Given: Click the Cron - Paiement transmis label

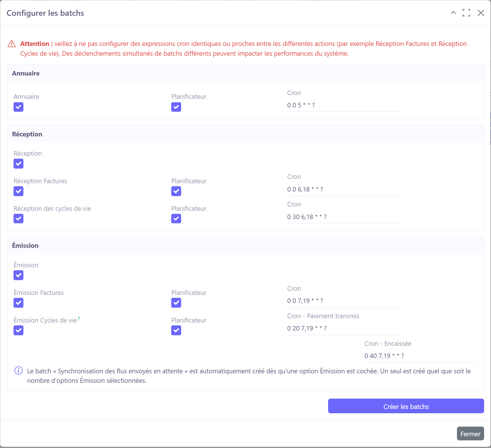Looking at the screenshot, I should coord(323,316).
